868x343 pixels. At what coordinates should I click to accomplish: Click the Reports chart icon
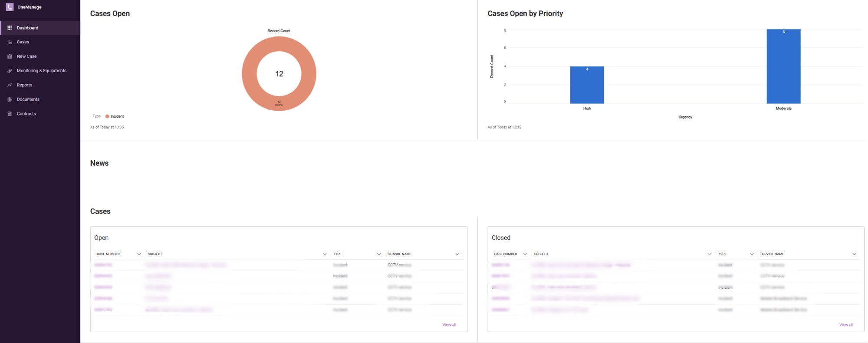[10, 85]
